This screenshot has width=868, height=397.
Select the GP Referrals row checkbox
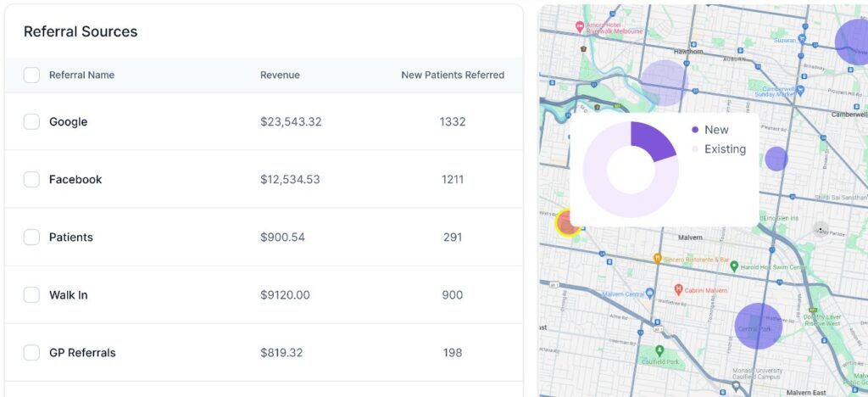31,352
